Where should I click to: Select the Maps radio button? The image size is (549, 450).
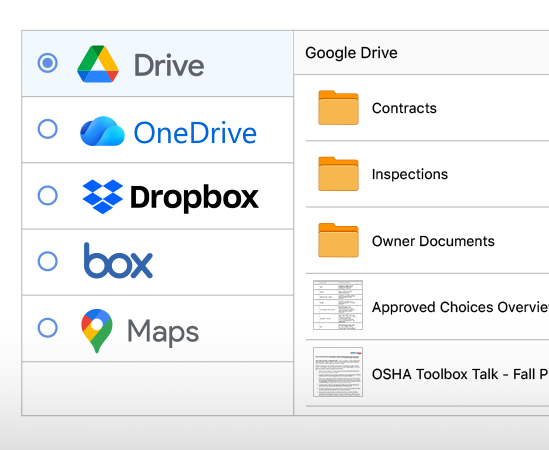[48, 328]
